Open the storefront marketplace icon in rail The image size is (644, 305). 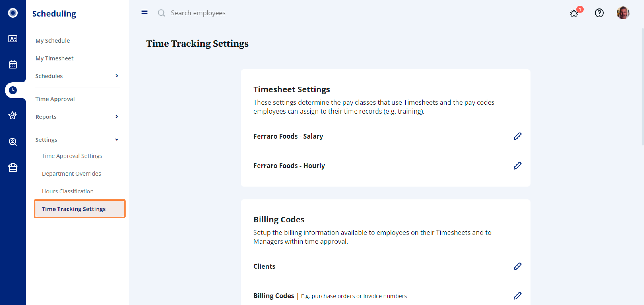[x=13, y=167]
